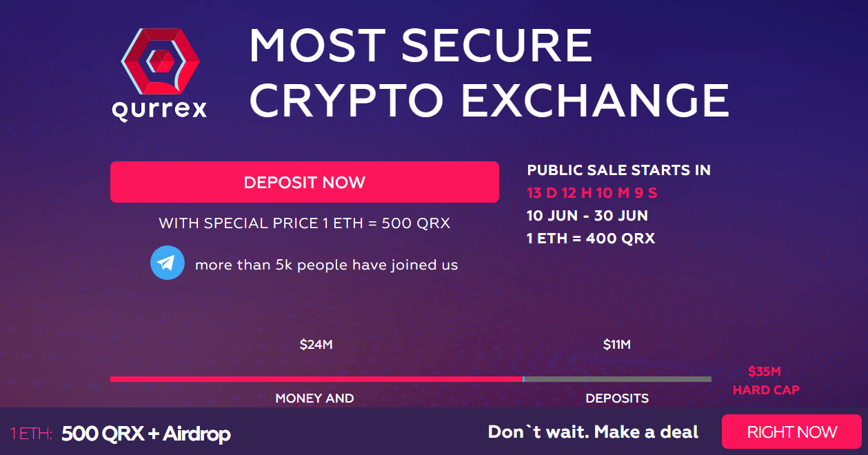Click the special price 1 ETH = 500 QRX line
The image size is (868, 455).
(305, 223)
